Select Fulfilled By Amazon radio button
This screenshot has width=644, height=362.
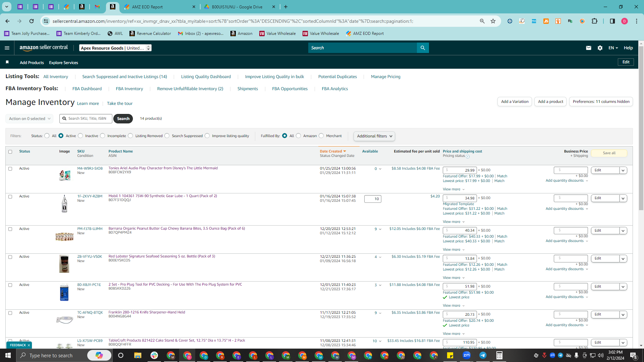[299, 136]
